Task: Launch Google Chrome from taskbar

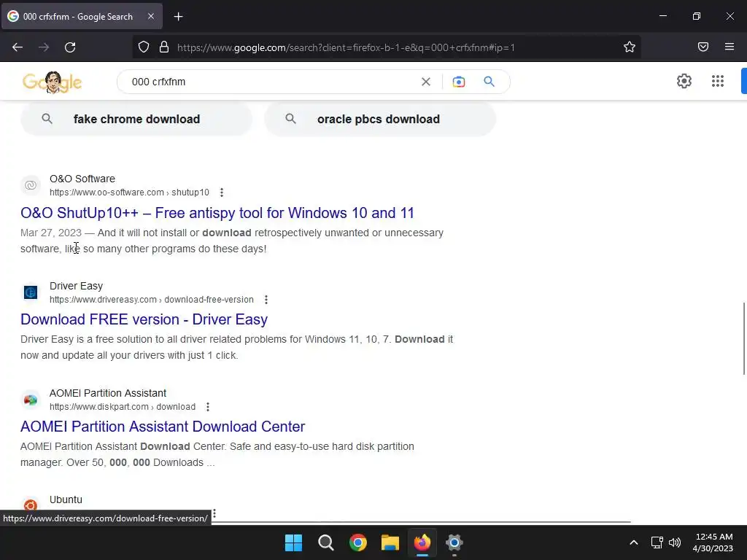Action: pyautogui.click(x=357, y=542)
